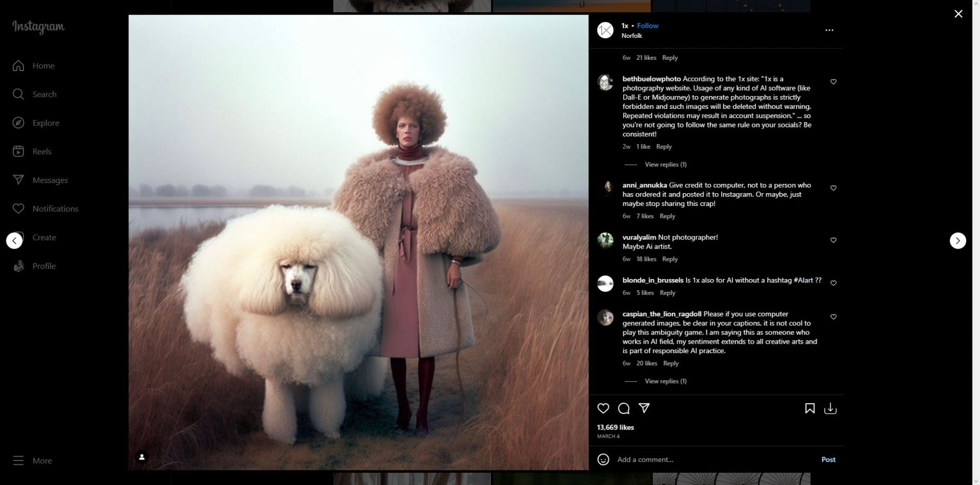Open Explore in sidebar
Viewport: 980px width, 485px height.
coord(46,123)
